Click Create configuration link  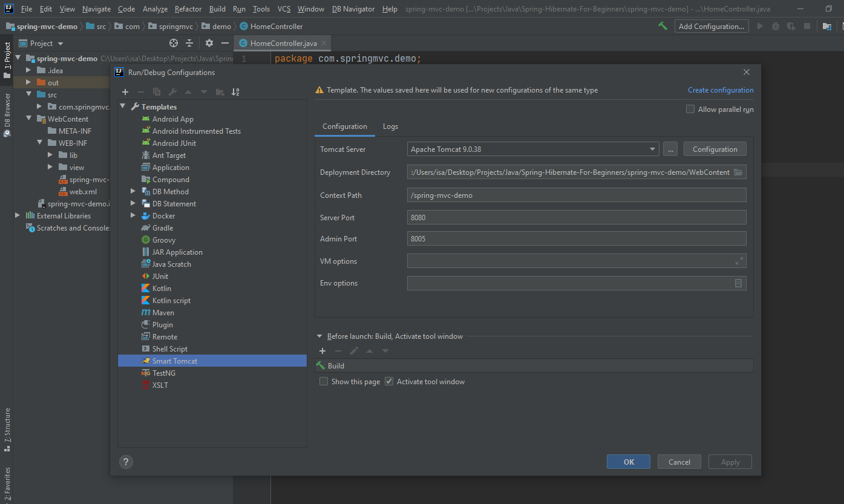point(721,90)
